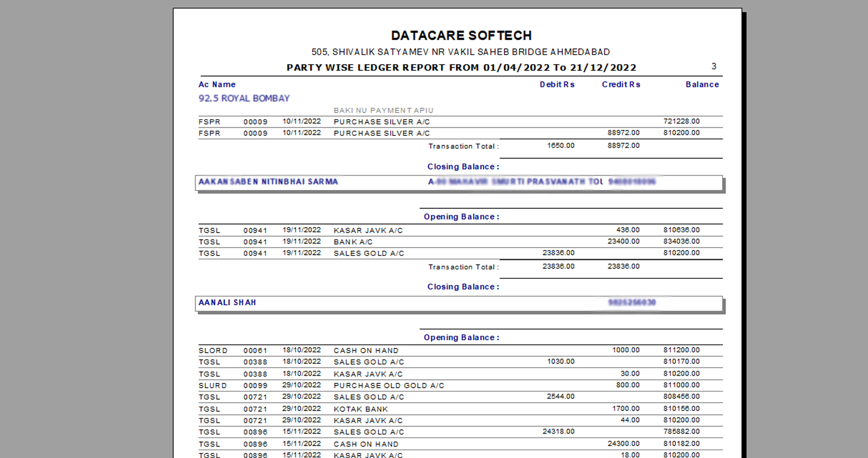Click the PARTY WISE LEDGER REPORT heading
This screenshot has height=458, width=868.
tap(461, 68)
